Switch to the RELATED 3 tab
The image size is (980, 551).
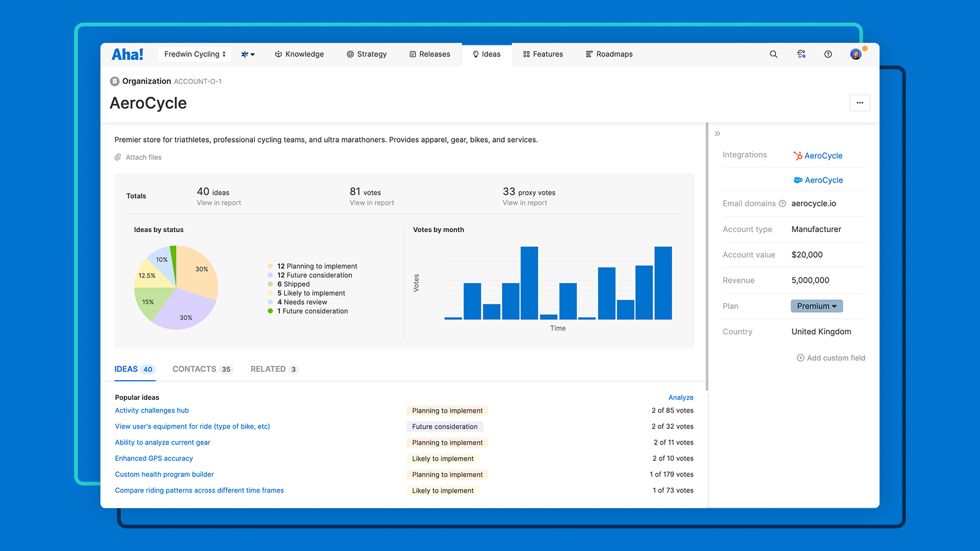[x=274, y=369]
